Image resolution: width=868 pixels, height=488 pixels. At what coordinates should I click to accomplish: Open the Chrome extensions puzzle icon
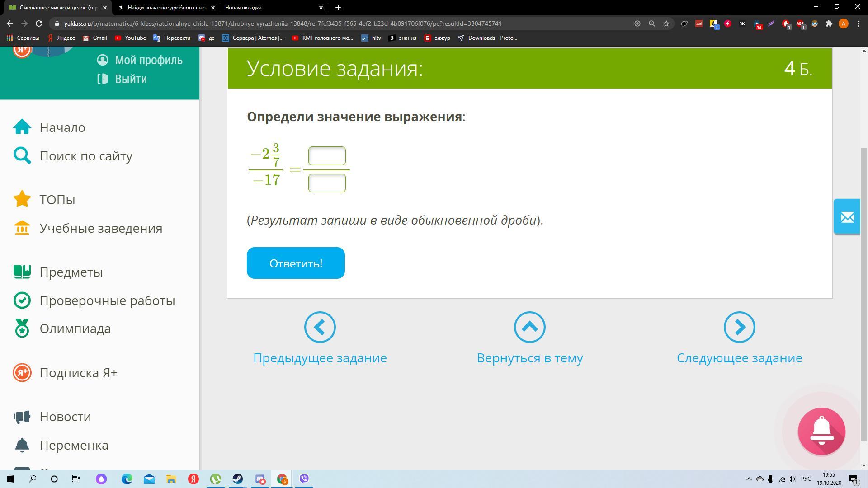(x=829, y=23)
